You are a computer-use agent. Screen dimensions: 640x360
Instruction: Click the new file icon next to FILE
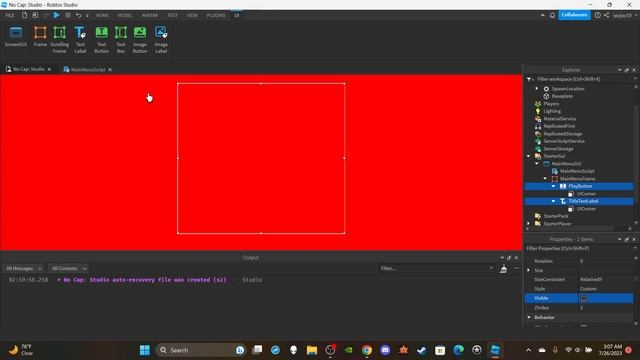pos(24,15)
